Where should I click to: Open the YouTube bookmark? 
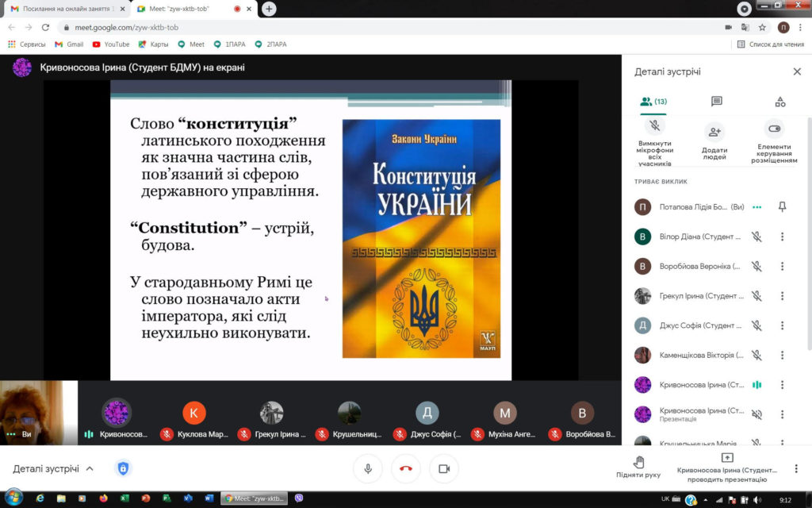click(111, 44)
